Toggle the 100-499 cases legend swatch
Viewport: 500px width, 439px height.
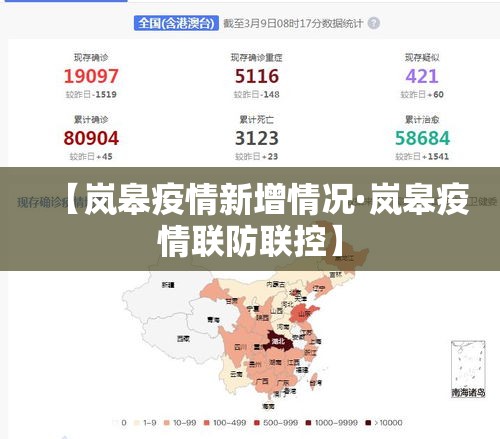[x=206, y=423]
